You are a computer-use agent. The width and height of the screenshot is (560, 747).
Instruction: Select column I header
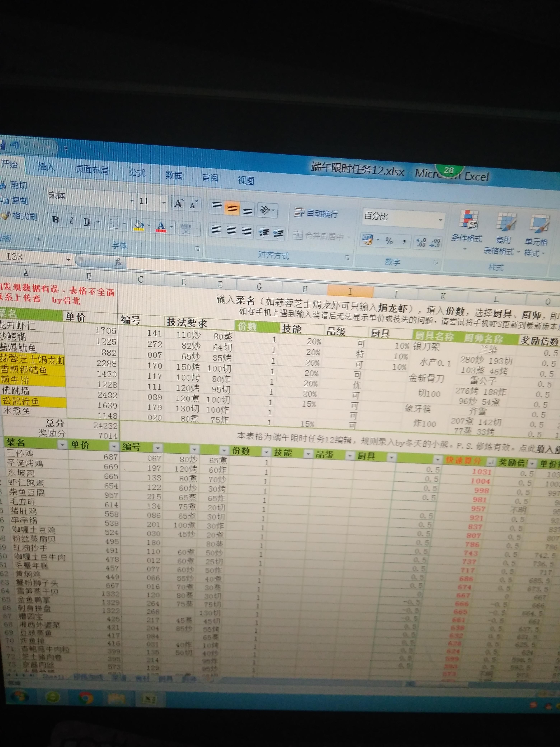350,291
